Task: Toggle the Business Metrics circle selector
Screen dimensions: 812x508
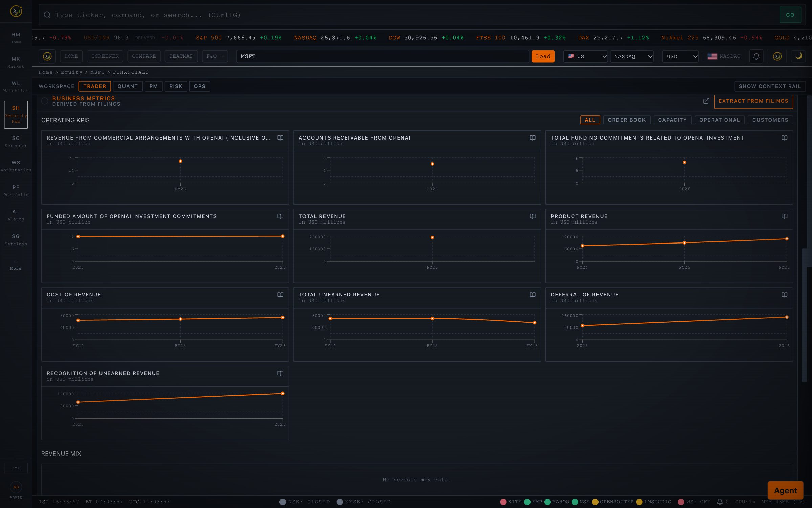Action: [x=45, y=101]
